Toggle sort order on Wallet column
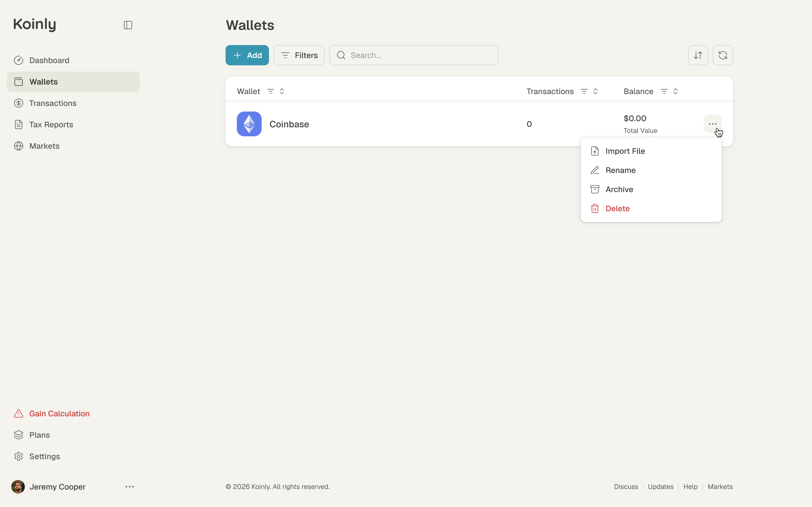 (x=282, y=91)
